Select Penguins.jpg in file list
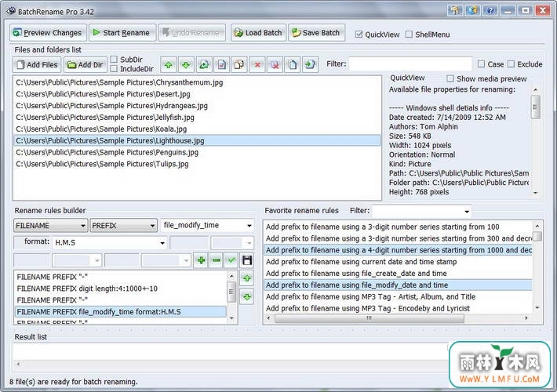Screen dimensions: 557x392 click(196, 152)
